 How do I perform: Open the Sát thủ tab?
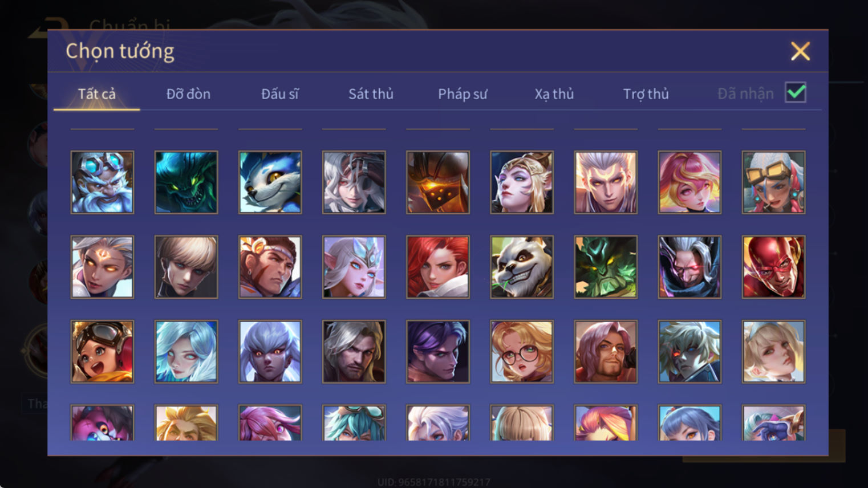point(371,93)
